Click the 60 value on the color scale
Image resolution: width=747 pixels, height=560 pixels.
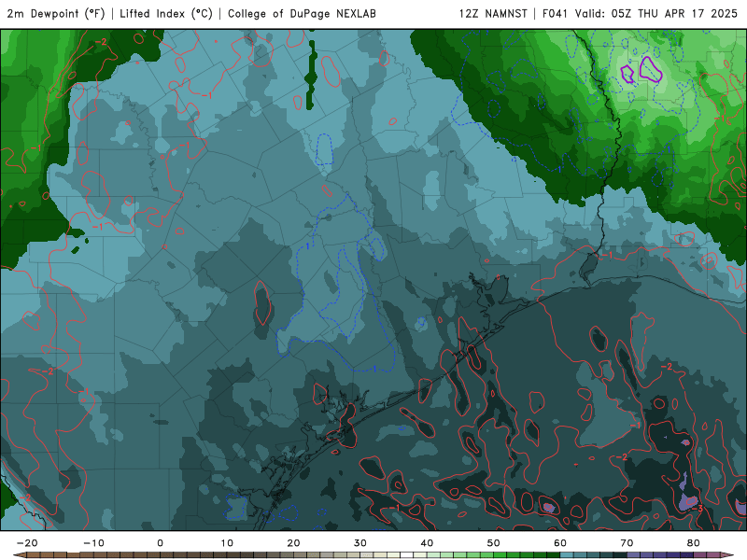click(560, 543)
